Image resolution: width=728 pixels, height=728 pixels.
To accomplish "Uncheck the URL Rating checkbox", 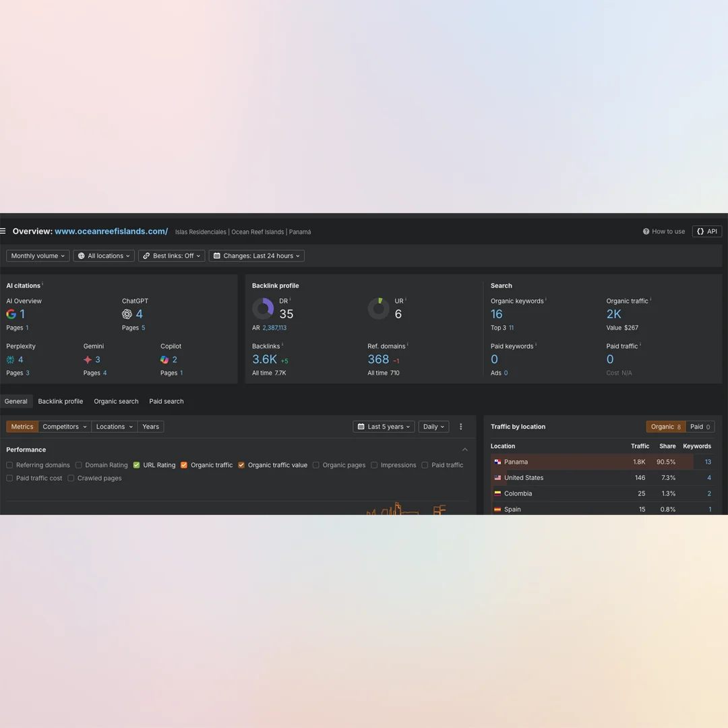I will 137,465.
